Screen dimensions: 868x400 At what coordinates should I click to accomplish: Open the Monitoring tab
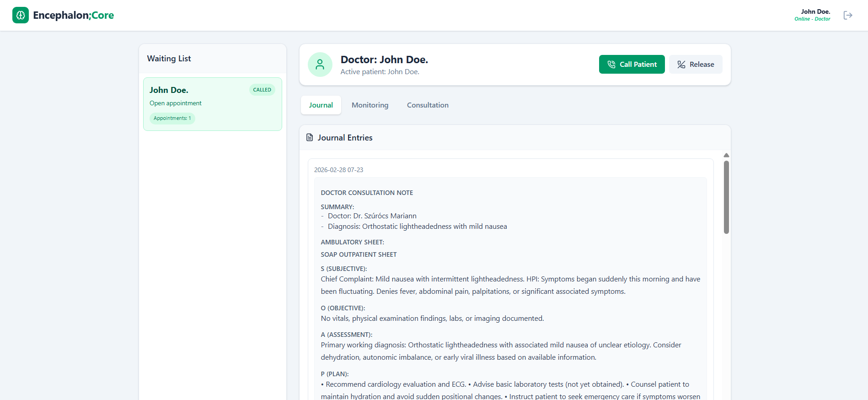[370, 105]
